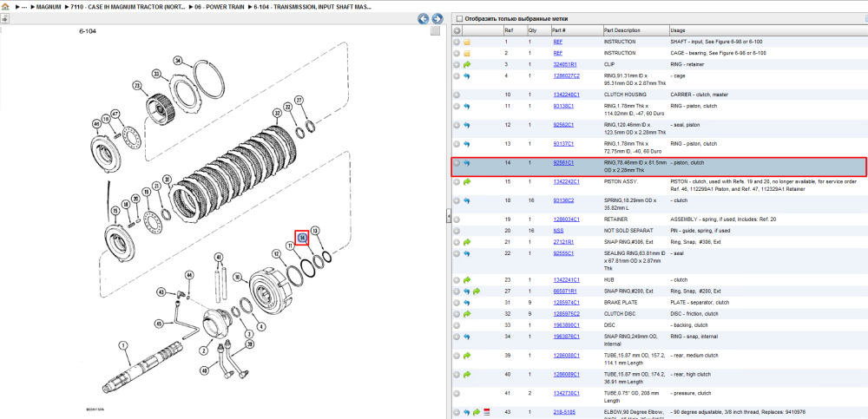The height and width of the screenshot is (419, 868).
Task: Open the '---' breadcrumb item
Action: coord(24,7)
